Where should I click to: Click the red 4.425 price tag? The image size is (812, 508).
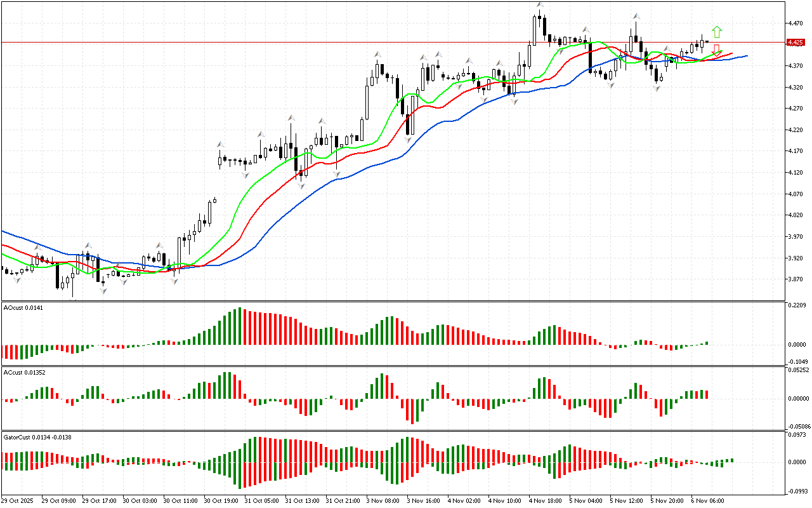click(795, 43)
